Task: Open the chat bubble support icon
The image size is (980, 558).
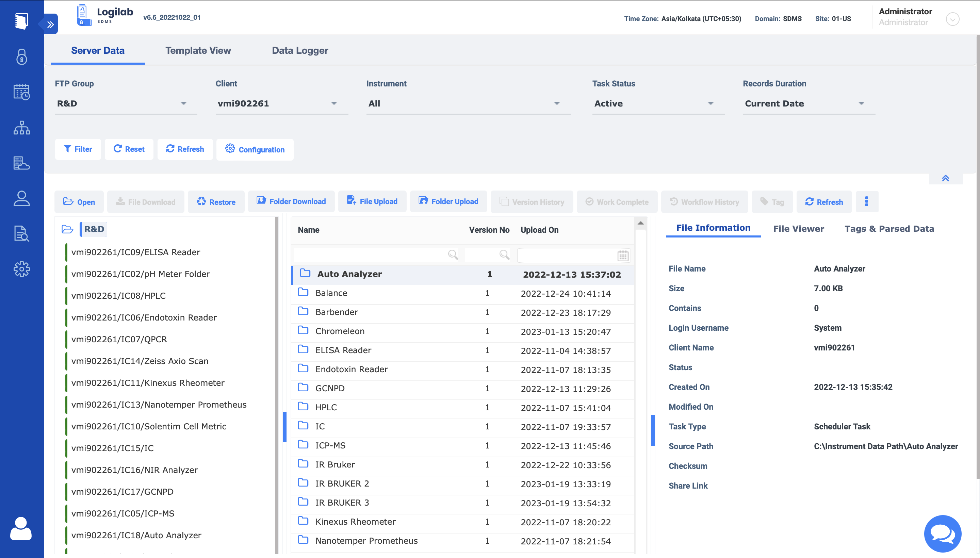Action: point(943,533)
